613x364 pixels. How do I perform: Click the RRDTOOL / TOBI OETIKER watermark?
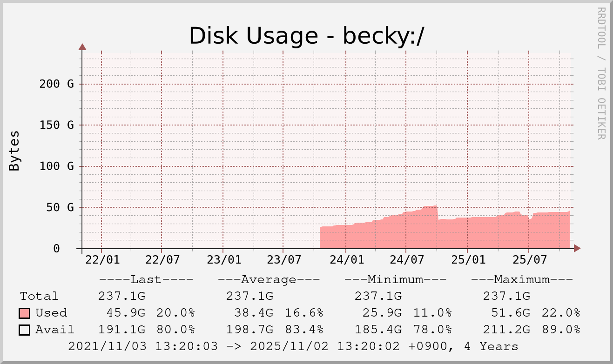(x=601, y=73)
